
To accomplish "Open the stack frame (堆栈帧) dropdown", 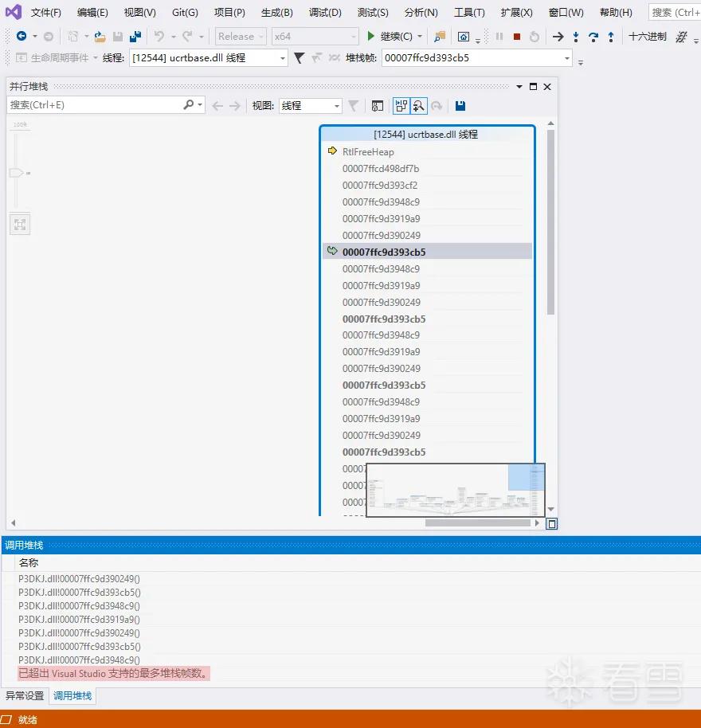I will click(477, 58).
